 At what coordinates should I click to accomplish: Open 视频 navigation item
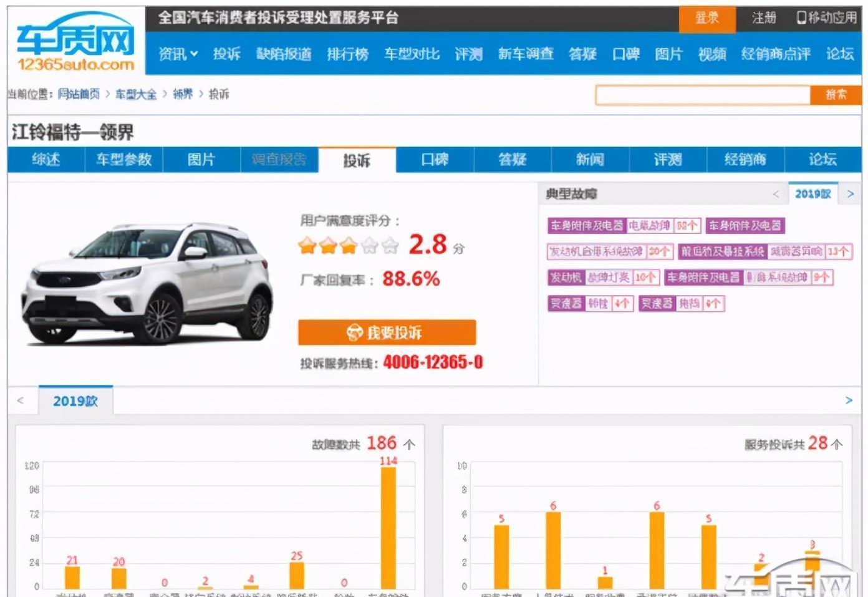click(712, 54)
